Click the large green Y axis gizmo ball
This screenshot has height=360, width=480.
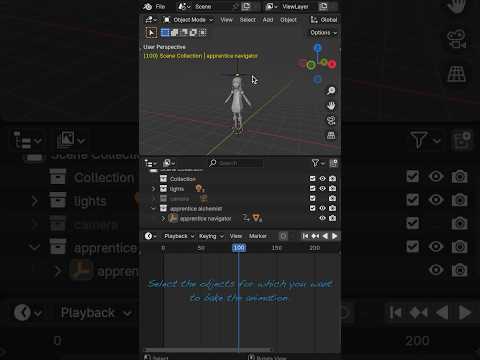tap(311, 65)
